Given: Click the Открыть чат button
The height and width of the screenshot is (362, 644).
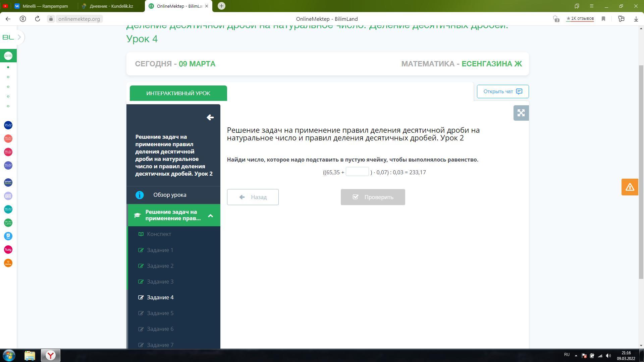Looking at the screenshot, I should [x=502, y=92].
